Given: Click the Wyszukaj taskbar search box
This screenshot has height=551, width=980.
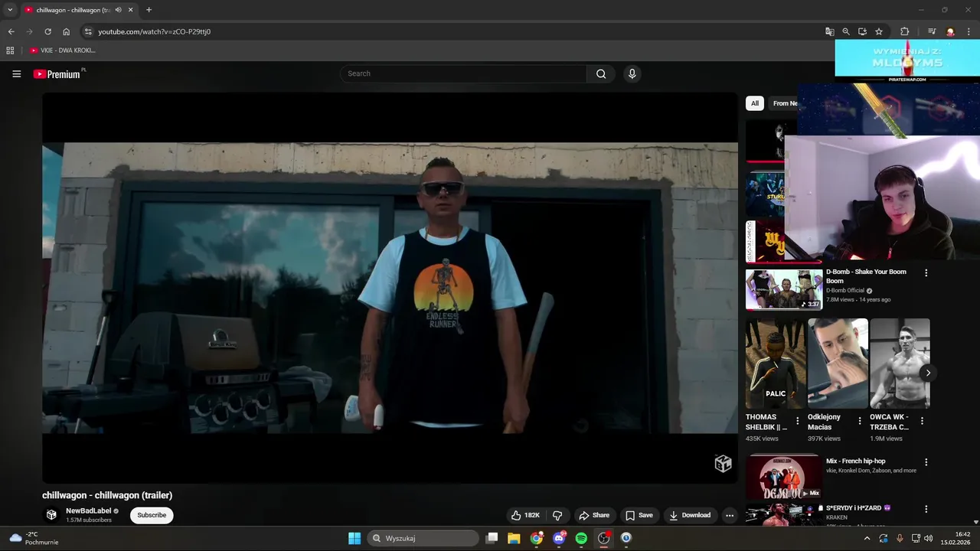Looking at the screenshot, I should click(423, 538).
